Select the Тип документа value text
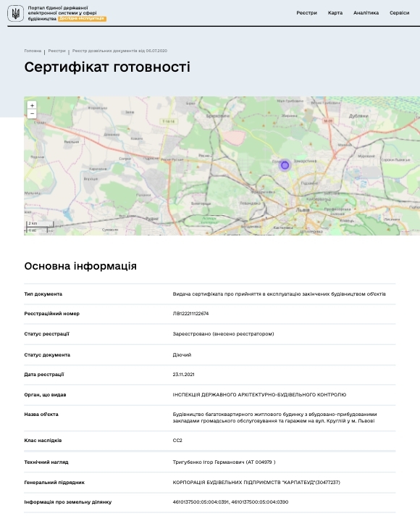This screenshot has height=516, width=420. point(280,294)
